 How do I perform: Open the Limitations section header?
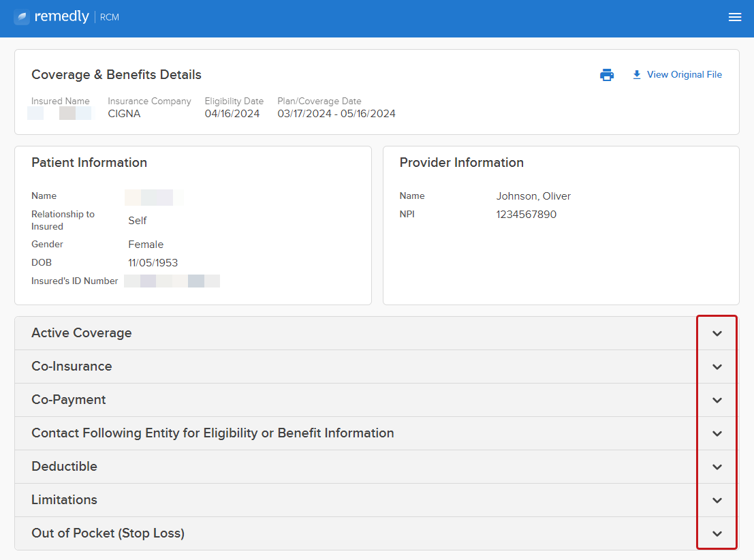coord(377,500)
